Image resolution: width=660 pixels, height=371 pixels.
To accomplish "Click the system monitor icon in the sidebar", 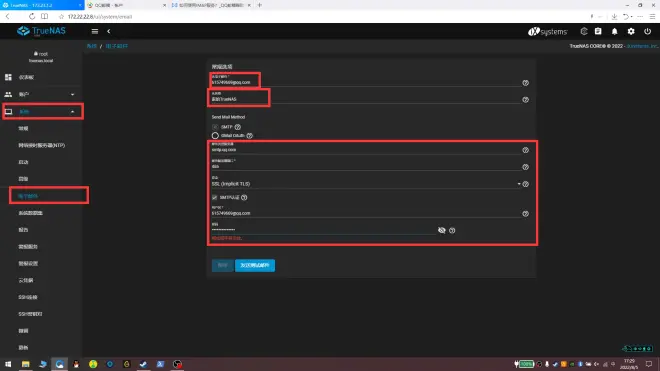I will (x=8, y=112).
